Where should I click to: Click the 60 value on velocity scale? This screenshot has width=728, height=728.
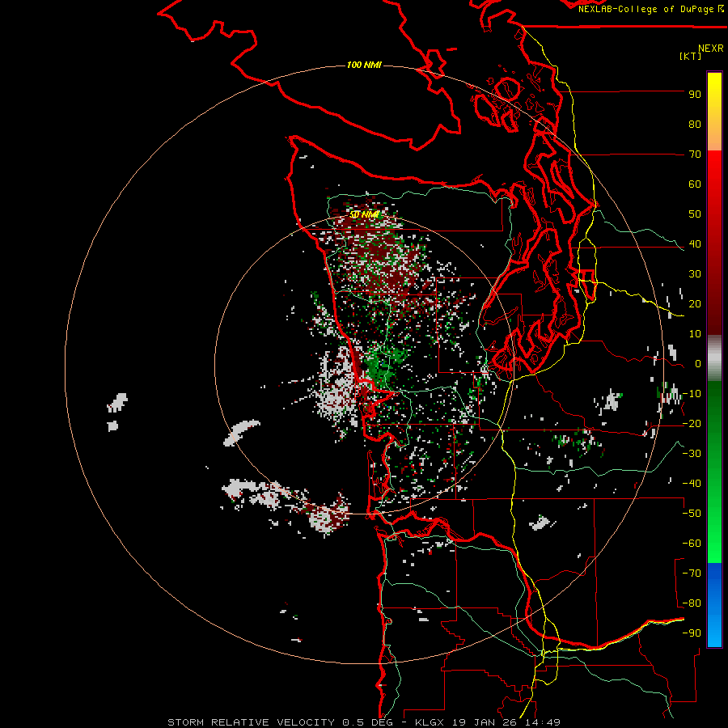point(695,184)
